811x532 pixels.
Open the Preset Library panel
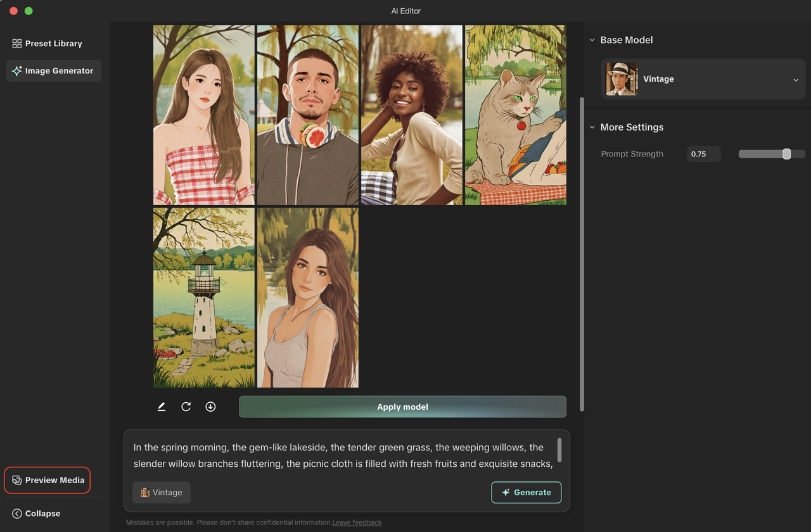point(48,44)
